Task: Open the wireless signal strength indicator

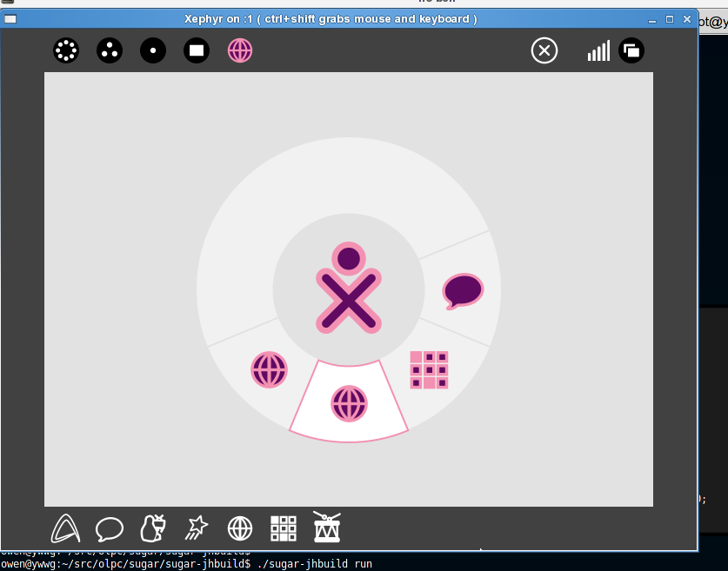Action: (598, 50)
